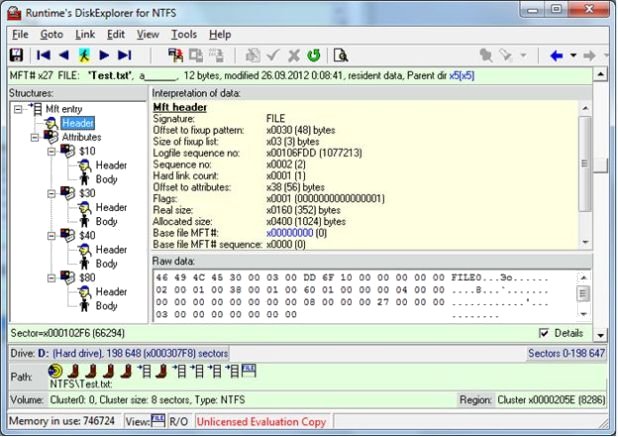Image resolution: width=618 pixels, height=437 pixels.
Task: Click the Mft entry icon in tree
Action: tap(35, 109)
